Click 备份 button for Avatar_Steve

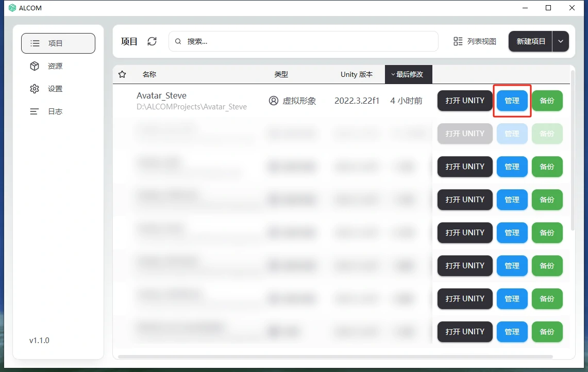[547, 101]
